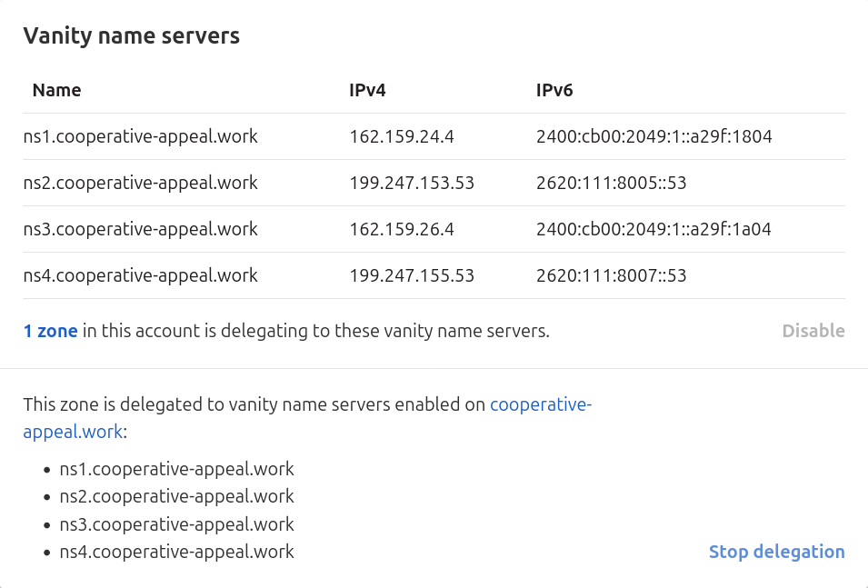Select the ns2.cooperative-appeal.work name entry
The width and height of the screenshot is (868, 588).
(x=140, y=183)
